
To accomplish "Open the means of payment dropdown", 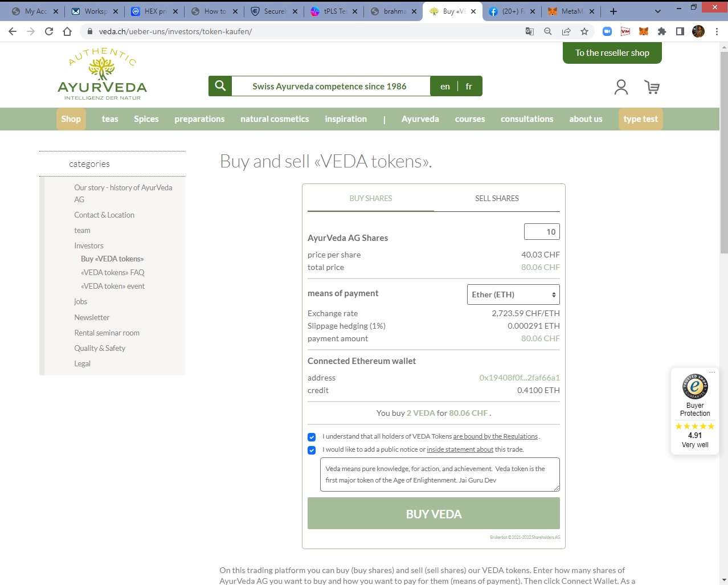I will pyautogui.click(x=513, y=294).
